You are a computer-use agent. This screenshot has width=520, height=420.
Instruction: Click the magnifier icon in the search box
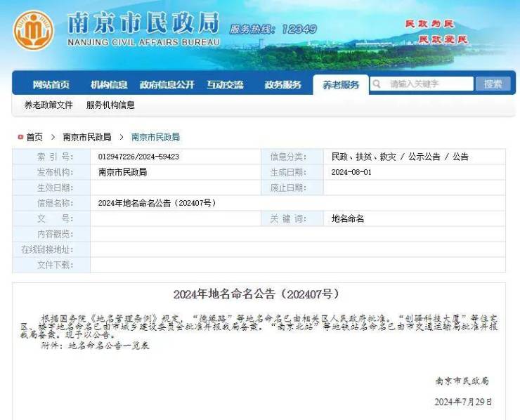[x=377, y=84]
